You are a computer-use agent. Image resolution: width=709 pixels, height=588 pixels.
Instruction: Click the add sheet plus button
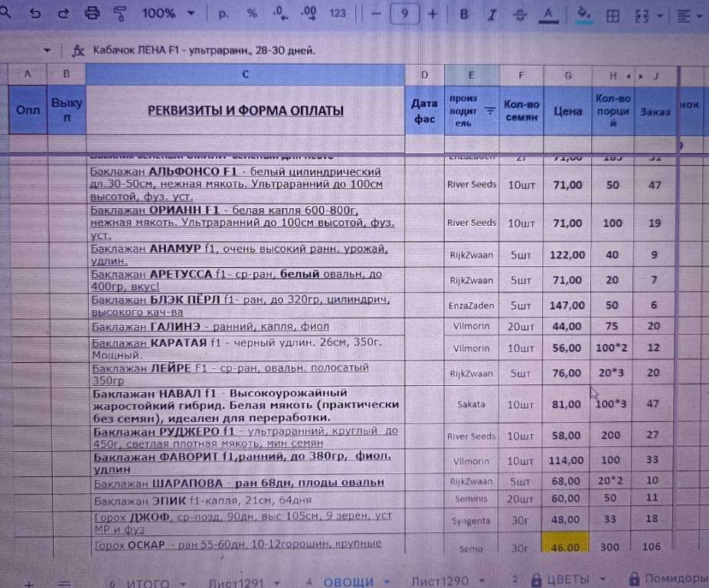coord(29,583)
